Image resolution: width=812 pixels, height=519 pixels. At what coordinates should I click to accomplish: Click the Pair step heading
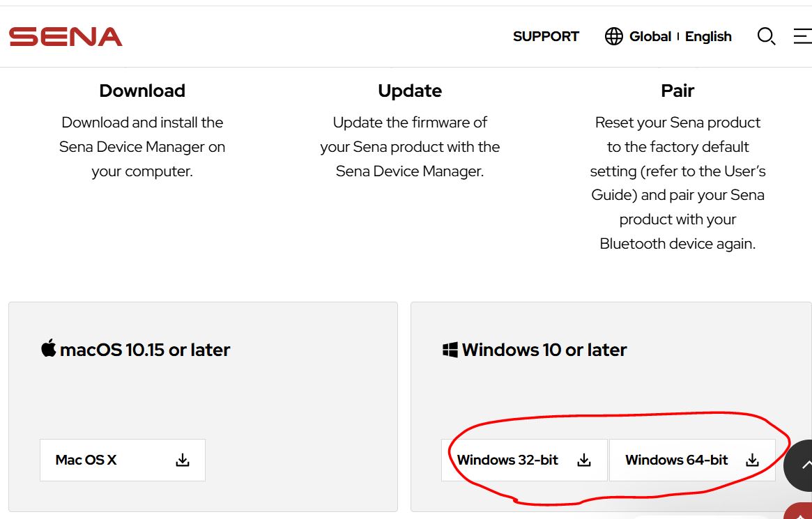677,91
